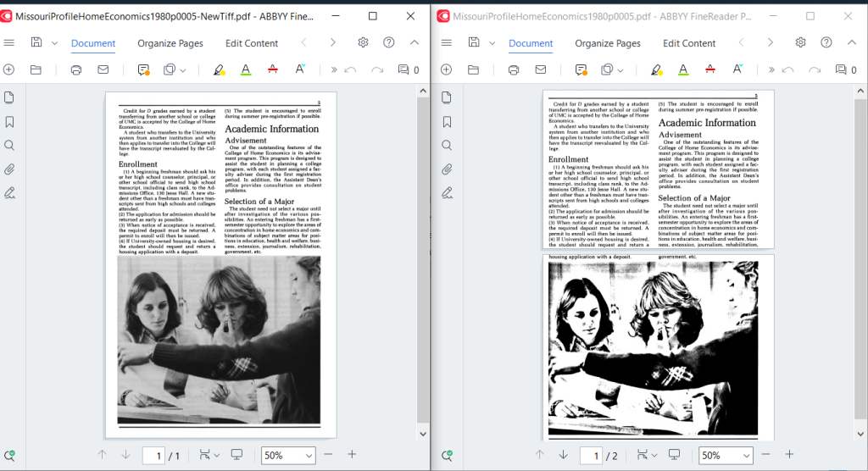Viewport: 868px width, 471px height.
Task: Click the page number field in the right window
Action: click(592, 456)
